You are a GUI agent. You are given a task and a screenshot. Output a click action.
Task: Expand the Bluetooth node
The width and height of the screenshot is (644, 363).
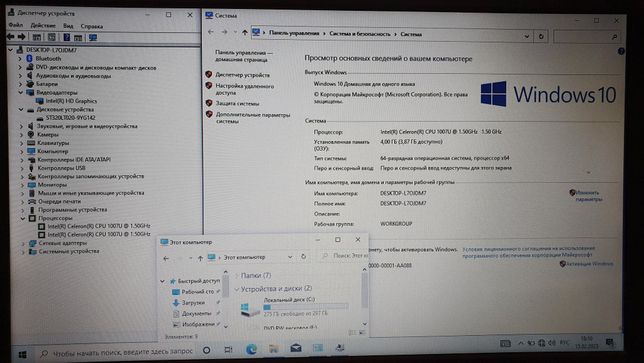[x=20, y=59]
